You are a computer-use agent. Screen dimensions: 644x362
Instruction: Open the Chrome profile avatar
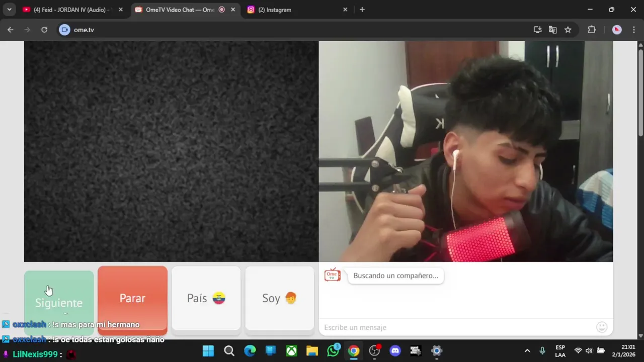click(617, 30)
